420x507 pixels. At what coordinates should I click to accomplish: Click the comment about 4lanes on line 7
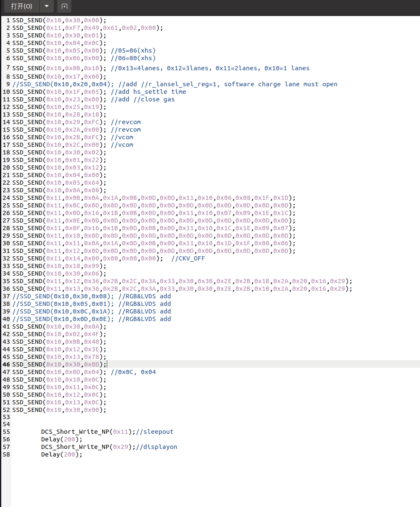tap(210, 68)
